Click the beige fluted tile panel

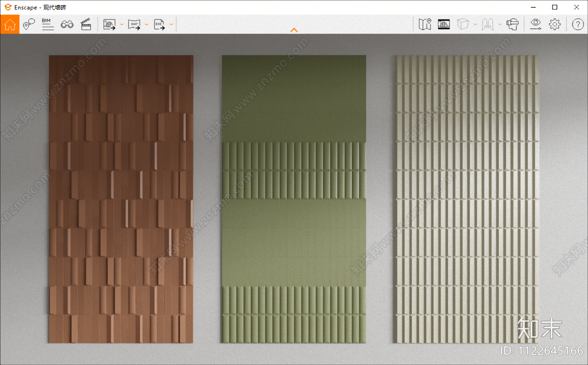click(x=467, y=199)
